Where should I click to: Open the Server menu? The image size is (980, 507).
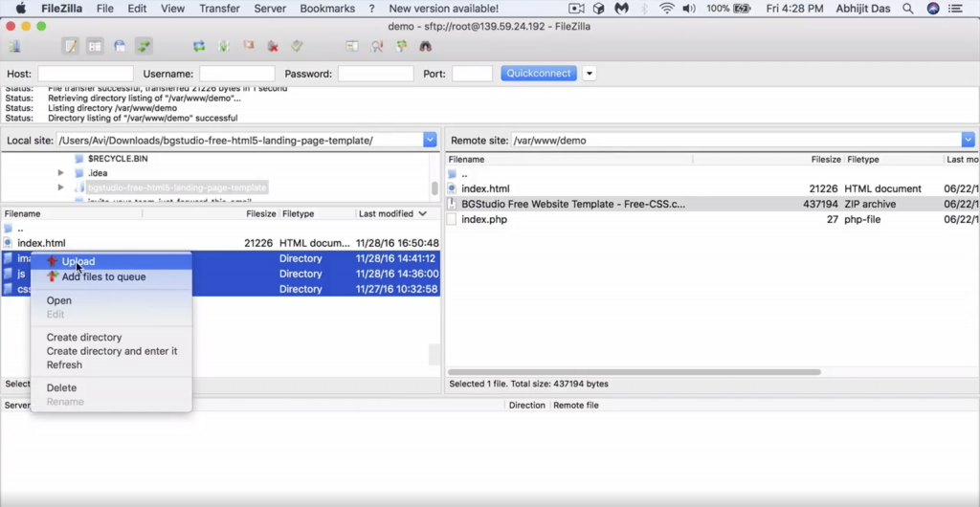[x=269, y=9]
